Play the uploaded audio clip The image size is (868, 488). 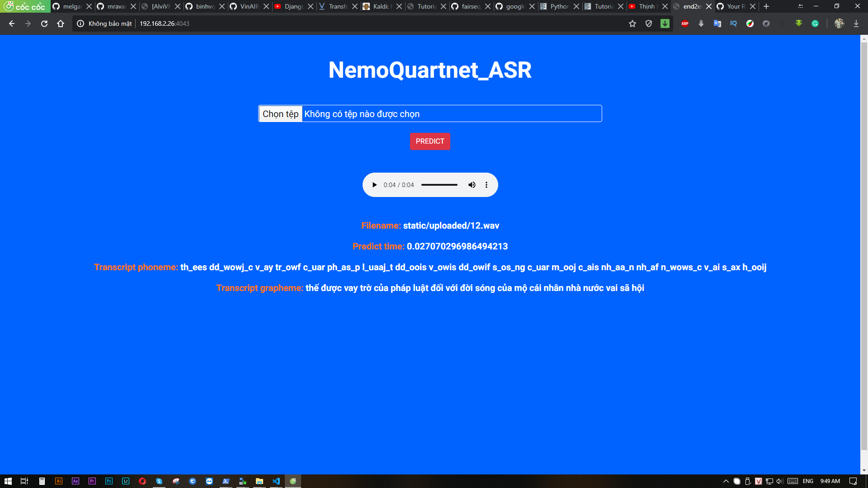click(374, 185)
